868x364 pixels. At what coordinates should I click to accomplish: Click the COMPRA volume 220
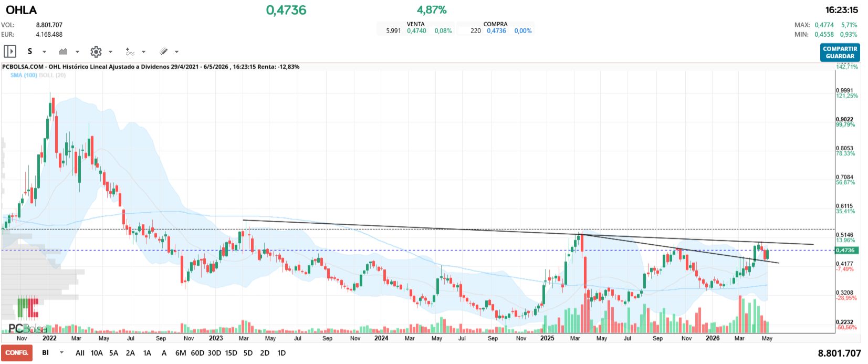pos(476,31)
